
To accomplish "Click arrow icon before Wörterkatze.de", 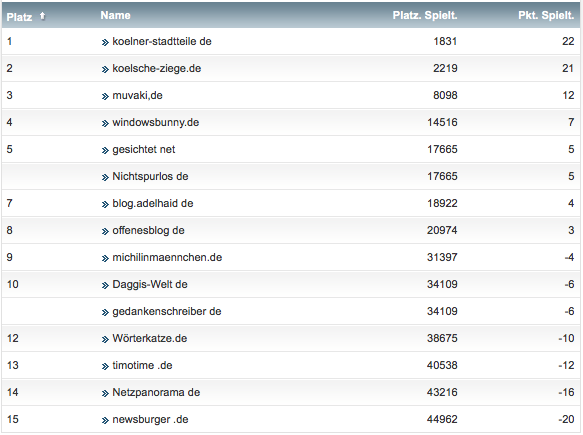I will (x=105, y=339).
